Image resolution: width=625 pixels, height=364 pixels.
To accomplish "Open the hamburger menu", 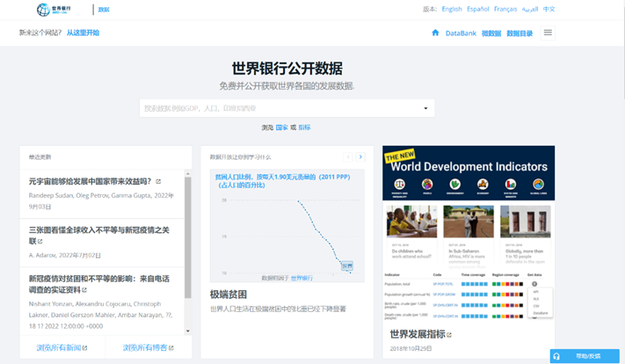I will [548, 33].
